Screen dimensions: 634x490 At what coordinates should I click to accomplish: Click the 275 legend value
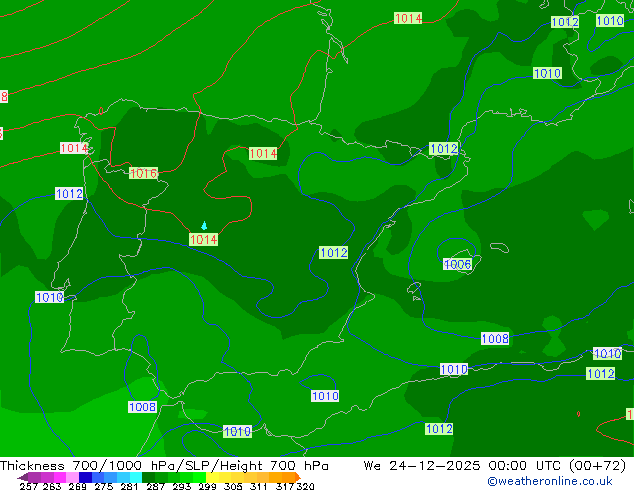click(x=104, y=486)
